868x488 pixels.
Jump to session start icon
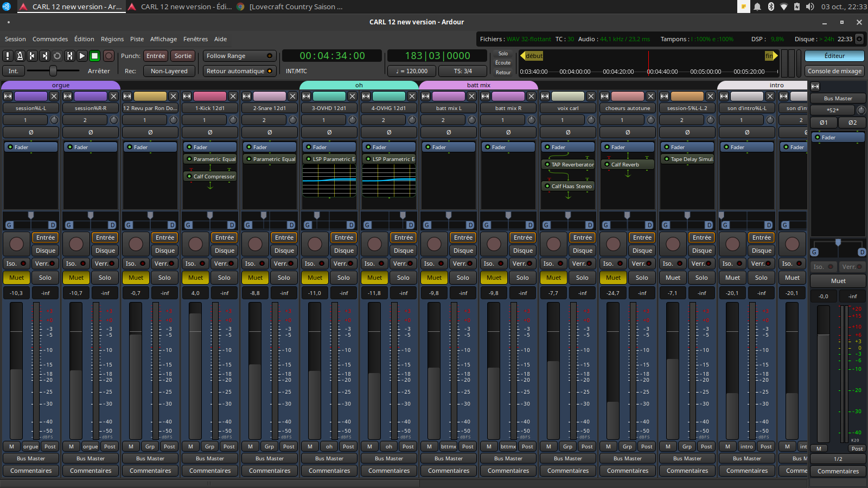33,56
